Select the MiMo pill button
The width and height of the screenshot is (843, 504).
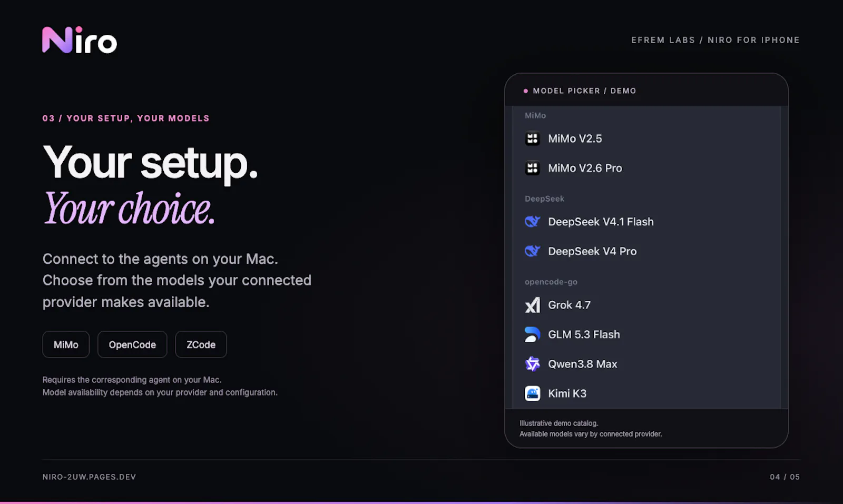(x=66, y=344)
